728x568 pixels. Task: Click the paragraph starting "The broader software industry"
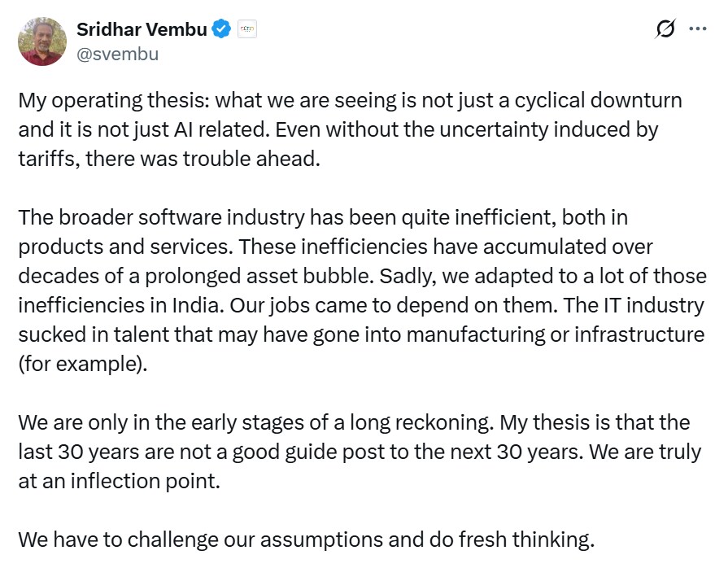pyautogui.click(x=362, y=290)
